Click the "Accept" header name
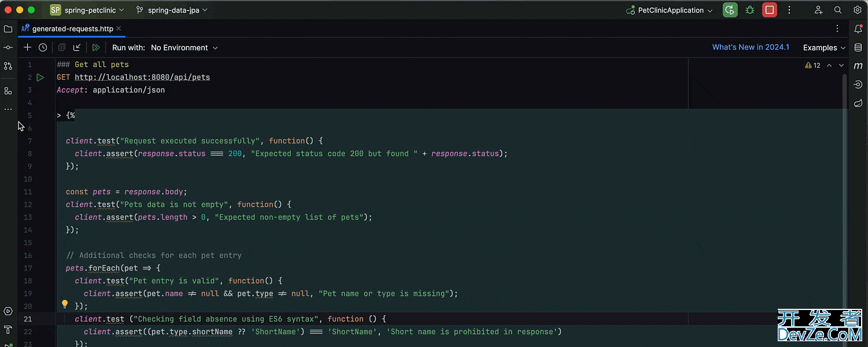 pyautogui.click(x=70, y=90)
